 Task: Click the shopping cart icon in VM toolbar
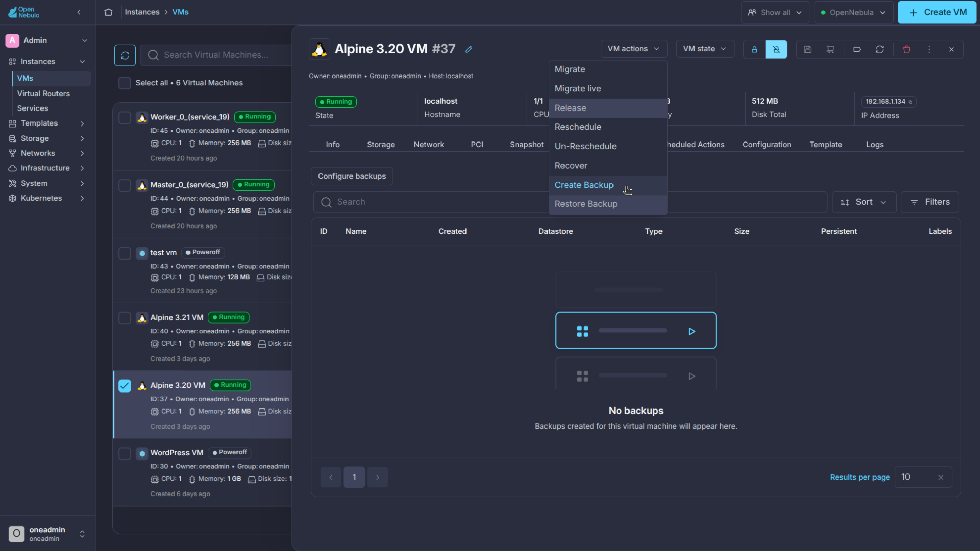tap(830, 49)
